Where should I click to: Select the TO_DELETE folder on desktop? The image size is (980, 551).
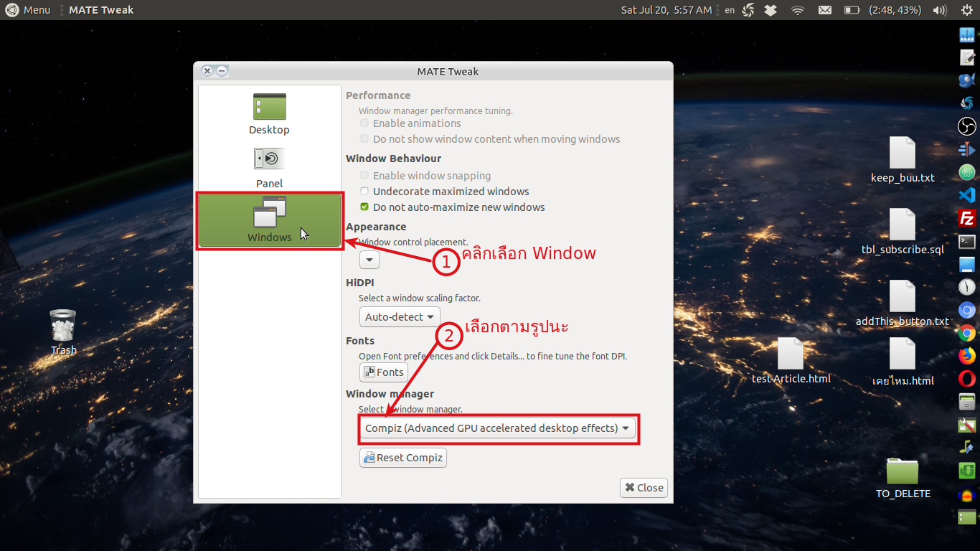[x=903, y=478]
